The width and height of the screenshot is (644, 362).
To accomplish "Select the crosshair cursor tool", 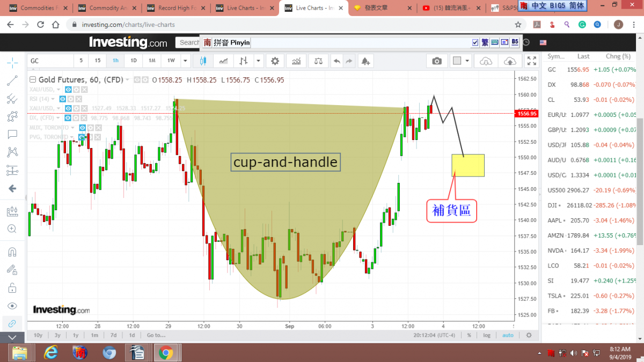I will tap(12, 62).
